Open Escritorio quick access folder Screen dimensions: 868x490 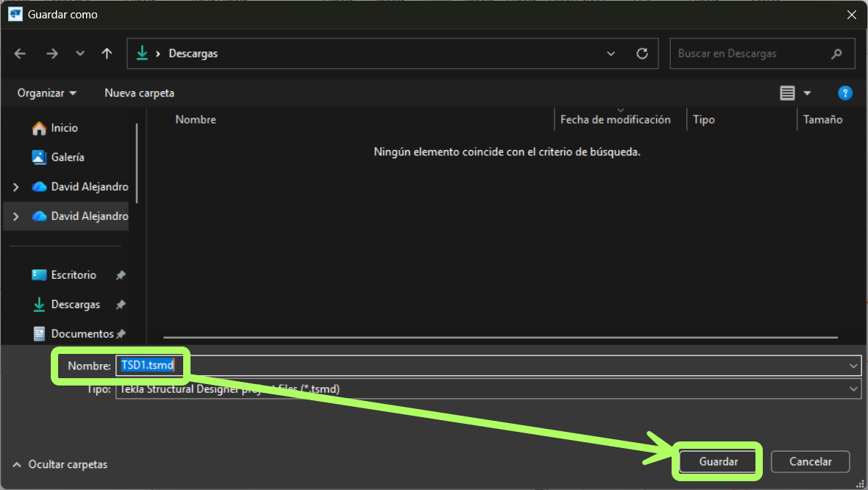pos(64,275)
